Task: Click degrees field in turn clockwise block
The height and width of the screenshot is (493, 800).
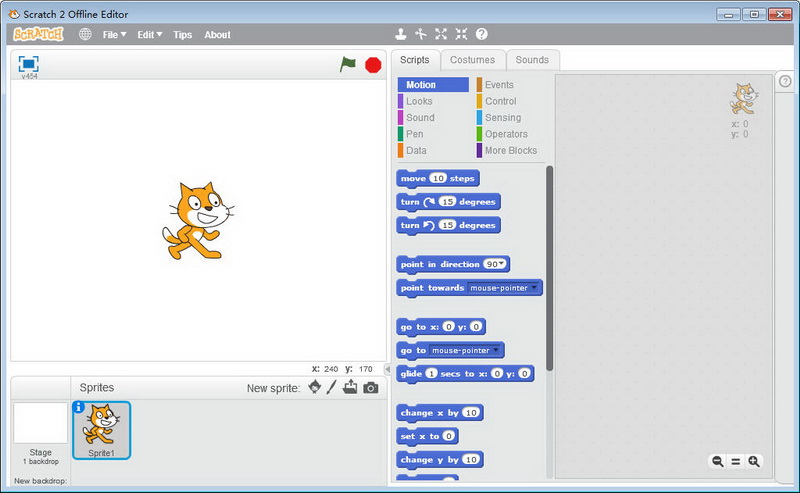Action: (x=447, y=202)
